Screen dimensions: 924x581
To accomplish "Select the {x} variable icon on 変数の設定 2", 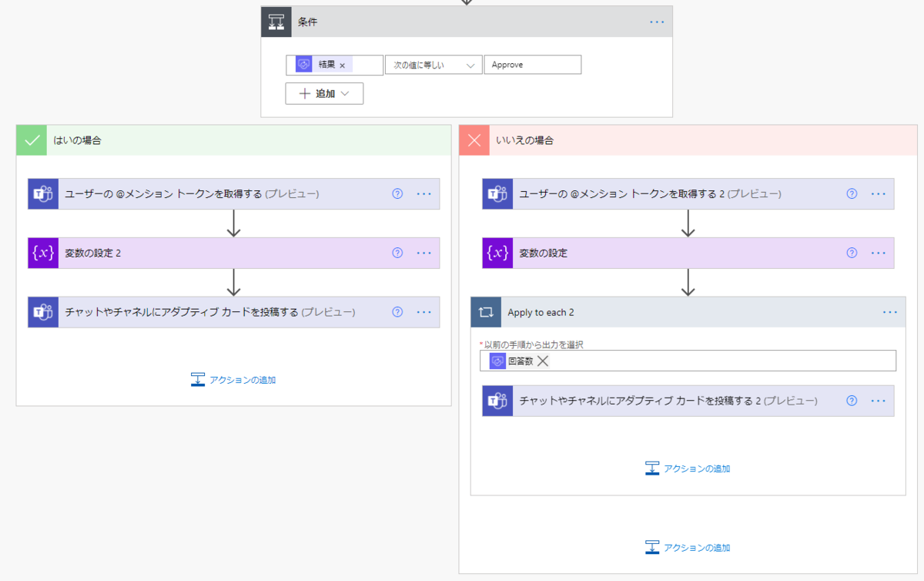I will 43,253.
